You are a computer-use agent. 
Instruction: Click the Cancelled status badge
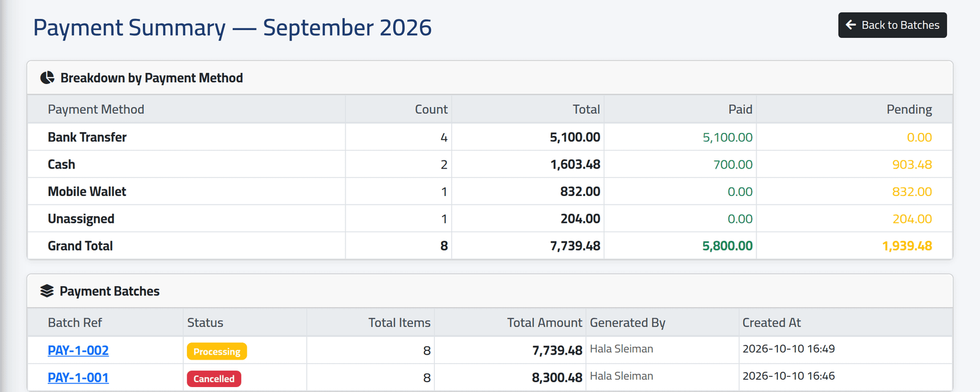pos(214,379)
